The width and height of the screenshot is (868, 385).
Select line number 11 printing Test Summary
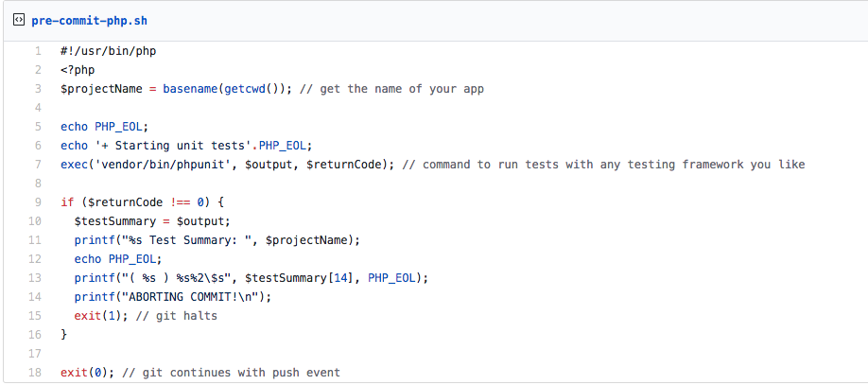pos(35,240)
